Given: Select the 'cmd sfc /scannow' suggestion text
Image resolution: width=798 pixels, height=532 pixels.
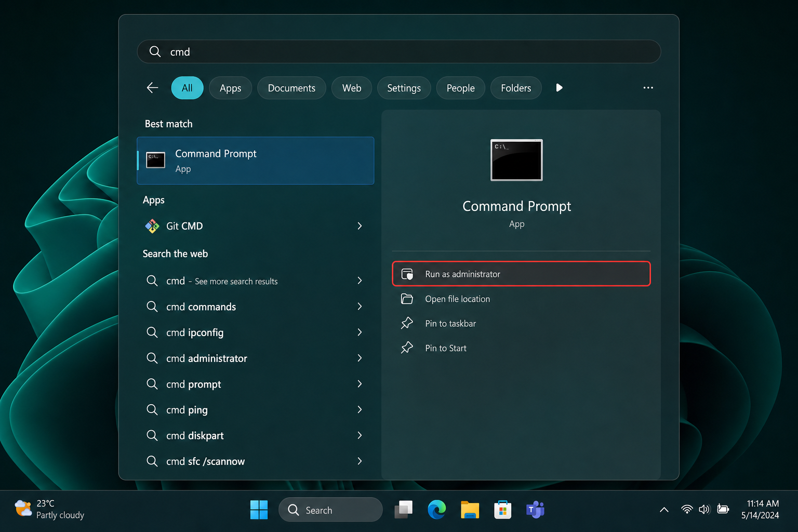Looking at the screenshot, I should [205, 461].
